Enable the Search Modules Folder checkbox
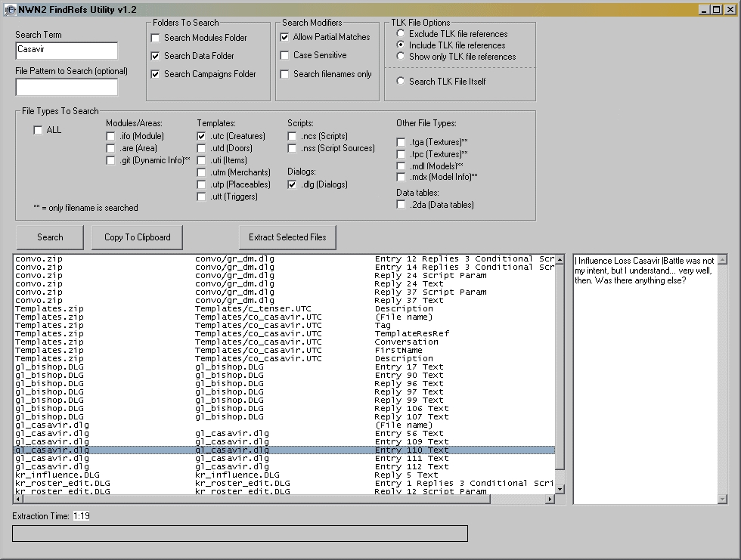This screenshot has height=560, width=741. point(156,38)
